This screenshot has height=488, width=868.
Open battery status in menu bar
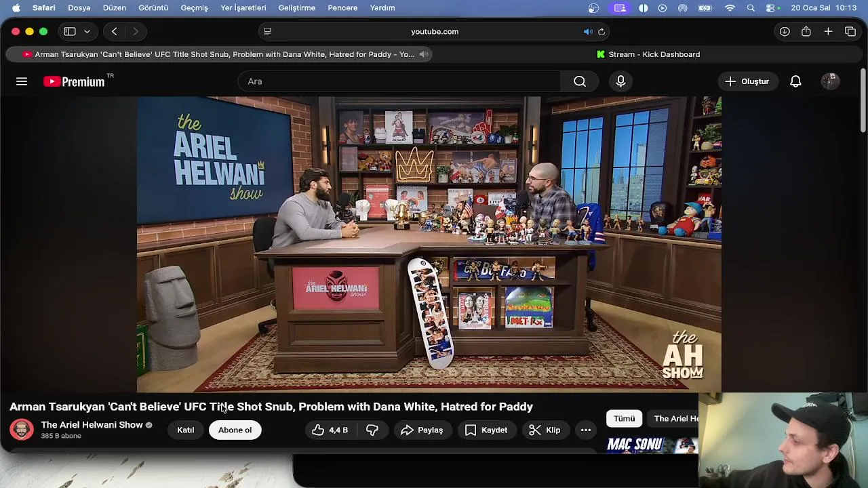pos(705,8)
